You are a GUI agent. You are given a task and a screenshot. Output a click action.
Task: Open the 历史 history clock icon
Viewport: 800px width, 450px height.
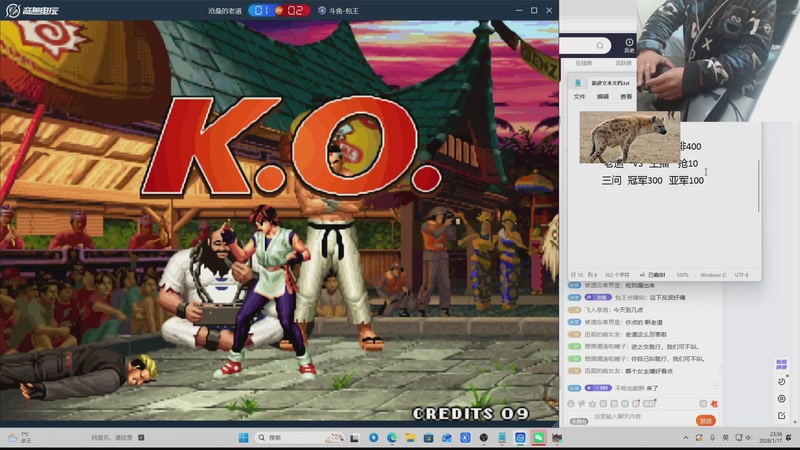point(629,45)
